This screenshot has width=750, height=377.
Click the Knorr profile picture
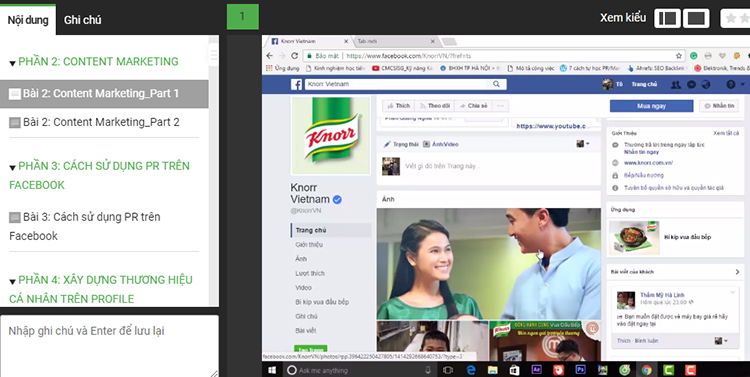[331, 136]
